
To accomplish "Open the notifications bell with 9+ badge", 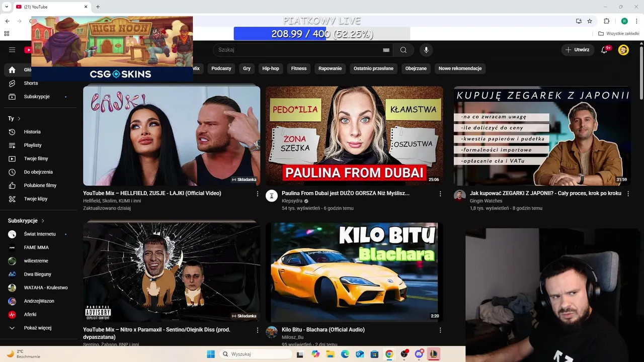I will click(x=605, y=50).
